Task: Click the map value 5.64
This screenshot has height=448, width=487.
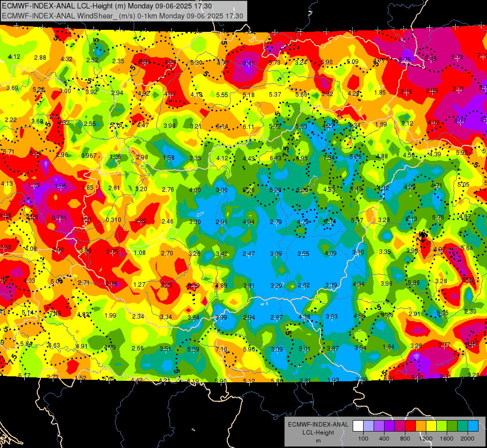Action: coord(467,248)
